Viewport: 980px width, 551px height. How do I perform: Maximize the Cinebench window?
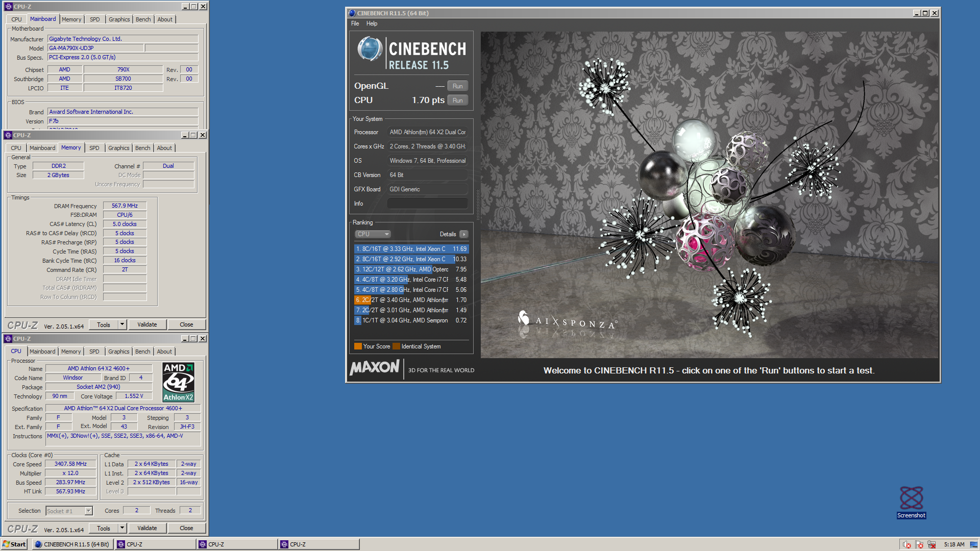coord(925,13)
